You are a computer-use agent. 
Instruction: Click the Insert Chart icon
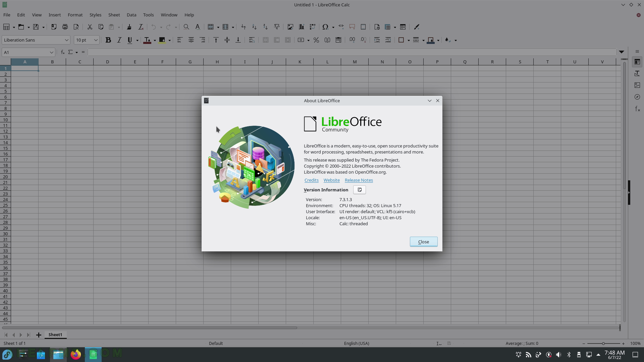(301, 27)
